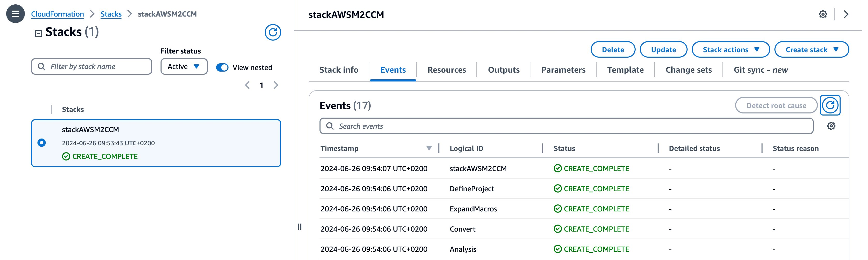Open the Stacks breadcrumb link
The image size is (868, 260).
coord(111,14)
